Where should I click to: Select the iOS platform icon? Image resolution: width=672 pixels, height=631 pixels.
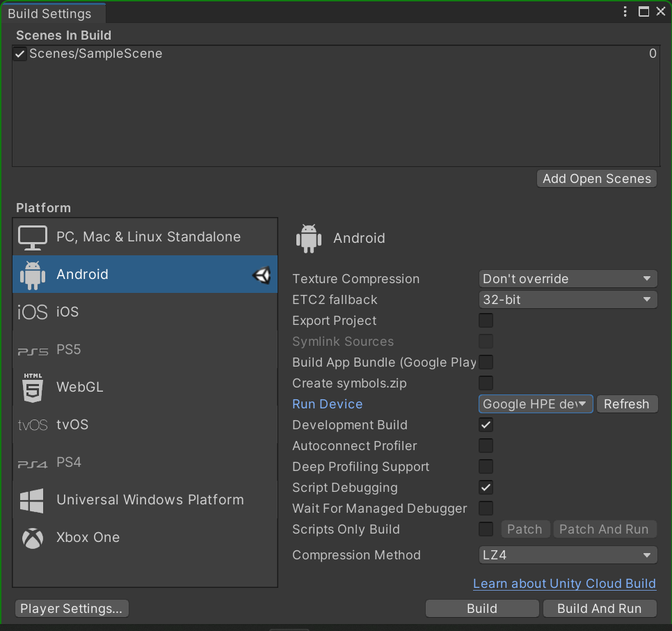(x=31, y=312)
